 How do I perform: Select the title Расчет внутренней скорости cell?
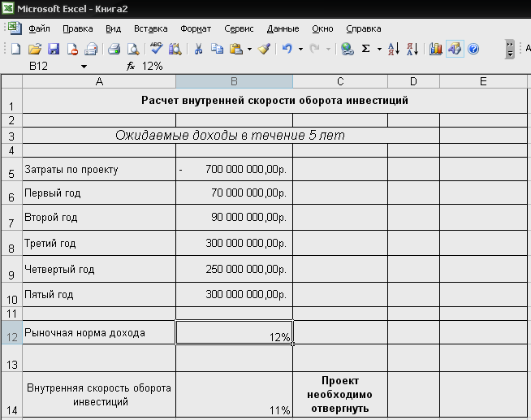point(274,101)
